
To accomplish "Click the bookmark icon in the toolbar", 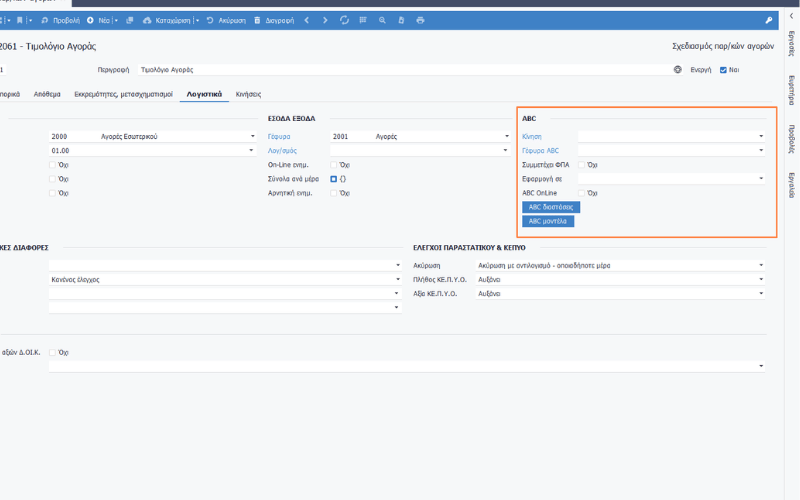I will click(19, 20).
